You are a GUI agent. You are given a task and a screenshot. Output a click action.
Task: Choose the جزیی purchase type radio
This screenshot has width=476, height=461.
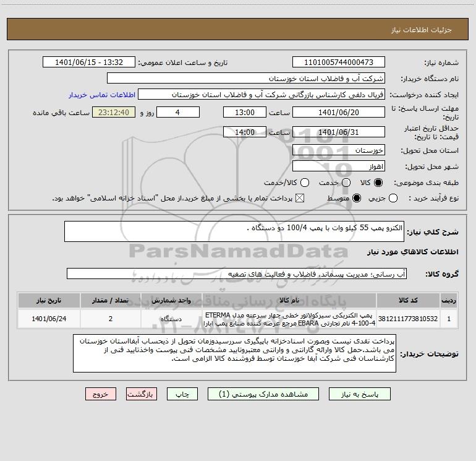[x=393, y=198]
